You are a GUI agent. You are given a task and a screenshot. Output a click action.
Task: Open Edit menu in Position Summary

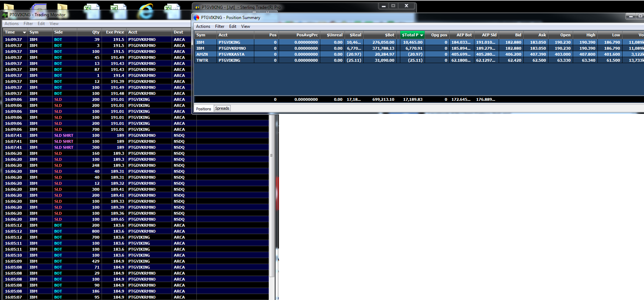[x=233, y=26]
